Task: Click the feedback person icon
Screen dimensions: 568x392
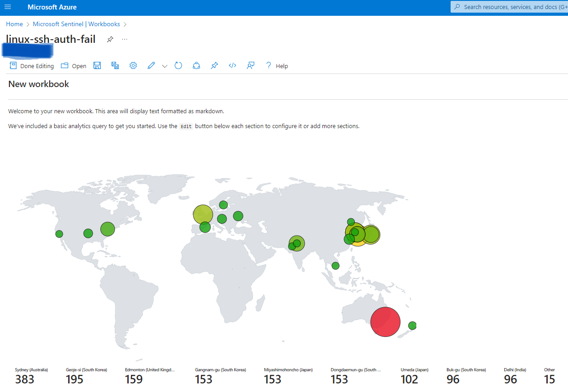Action: pyautogui.click(x=251, y=65)
